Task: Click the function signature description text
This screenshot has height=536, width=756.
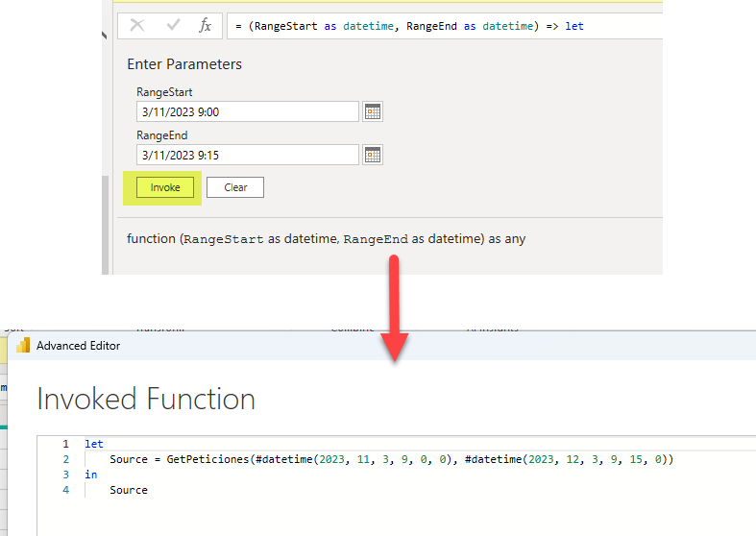Action: [327, 238]
